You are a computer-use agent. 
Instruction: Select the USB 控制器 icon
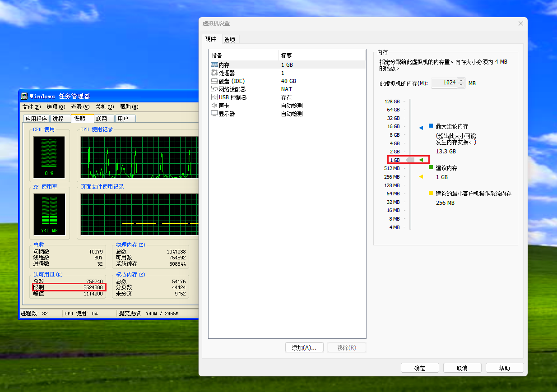pyautogui.click(x=214, y=97)
